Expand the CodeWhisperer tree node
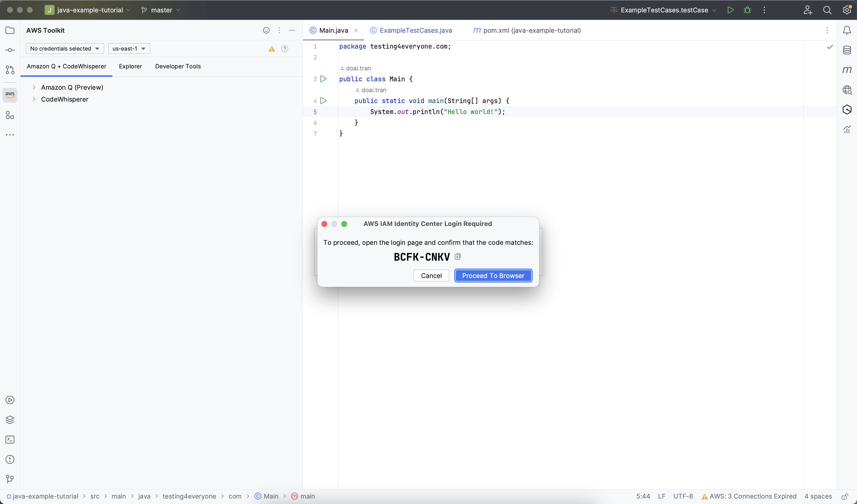 34,99
